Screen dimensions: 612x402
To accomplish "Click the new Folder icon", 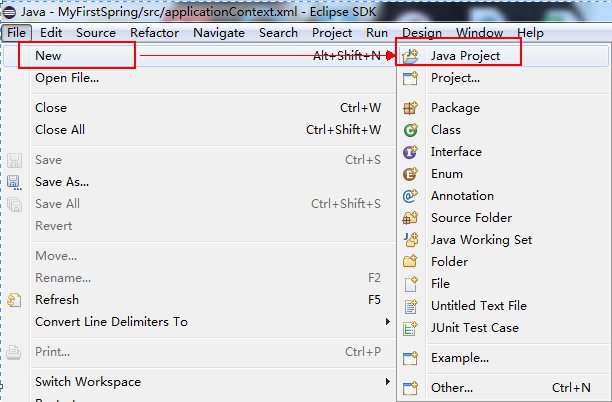I will (410, 261).
